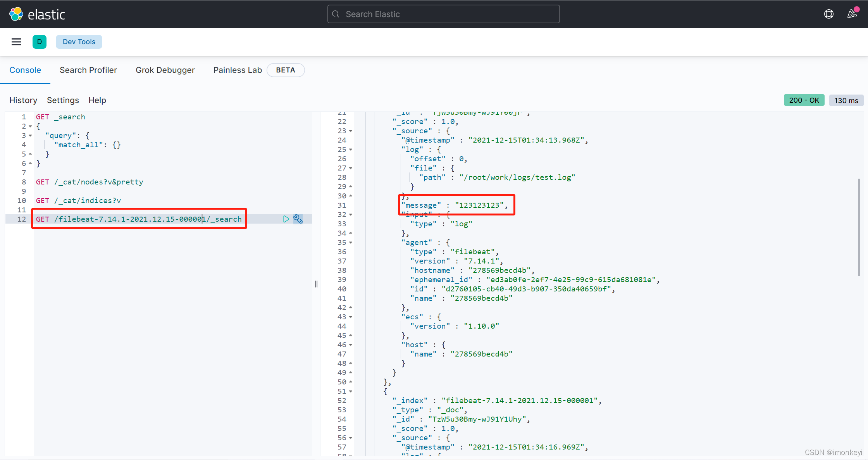This screenshot has height=460, width=868.
Task: Open the Painless Lab tab
Action: pos(238,70)
